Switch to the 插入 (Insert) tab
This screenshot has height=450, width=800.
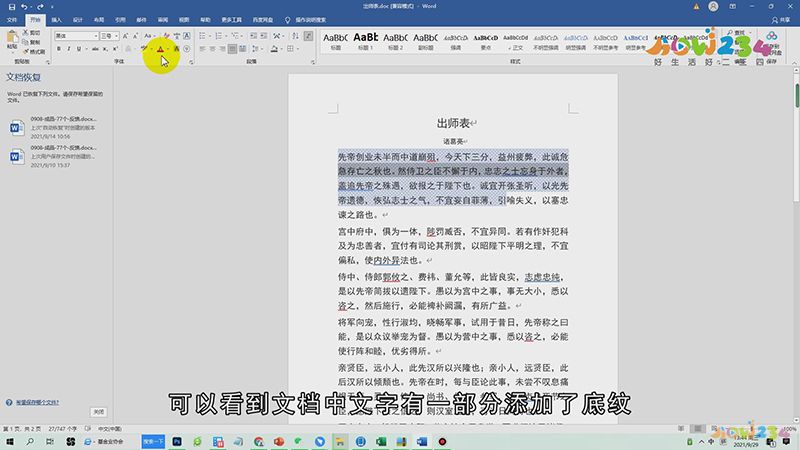(56, 20)
